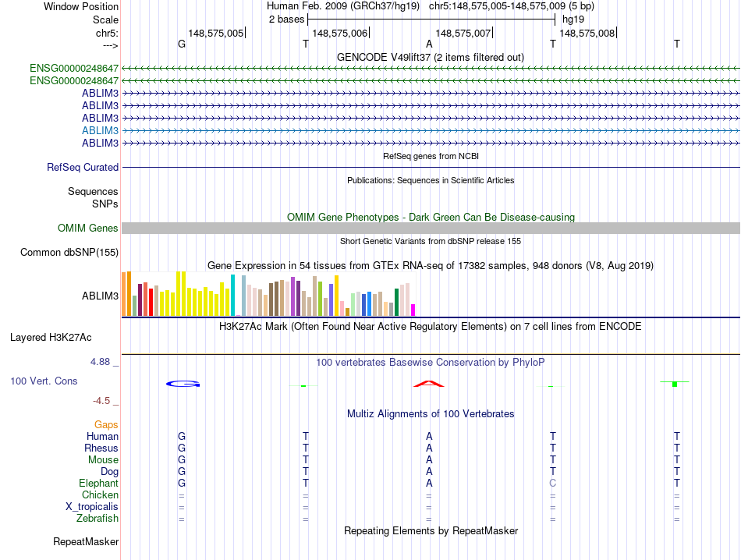The image size is (741, 560).
Task: Open the OMIM Gene Phenotypes track title
Action: 431,217
